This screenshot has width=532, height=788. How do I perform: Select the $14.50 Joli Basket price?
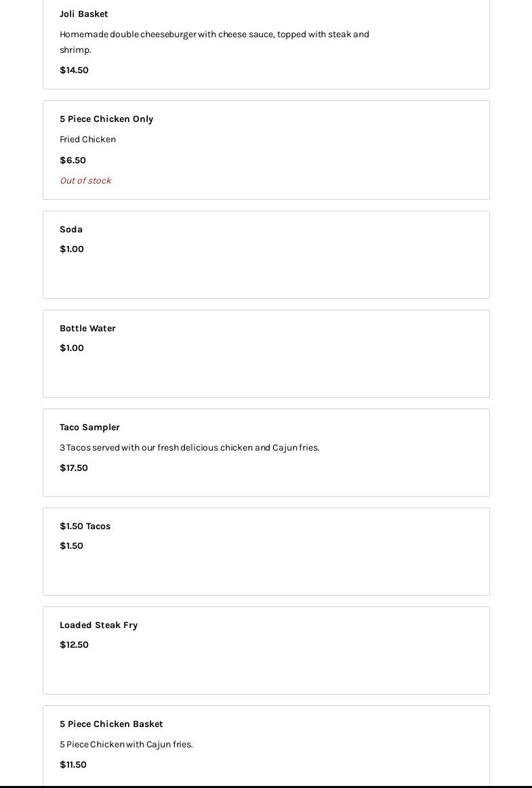point(74,70)
